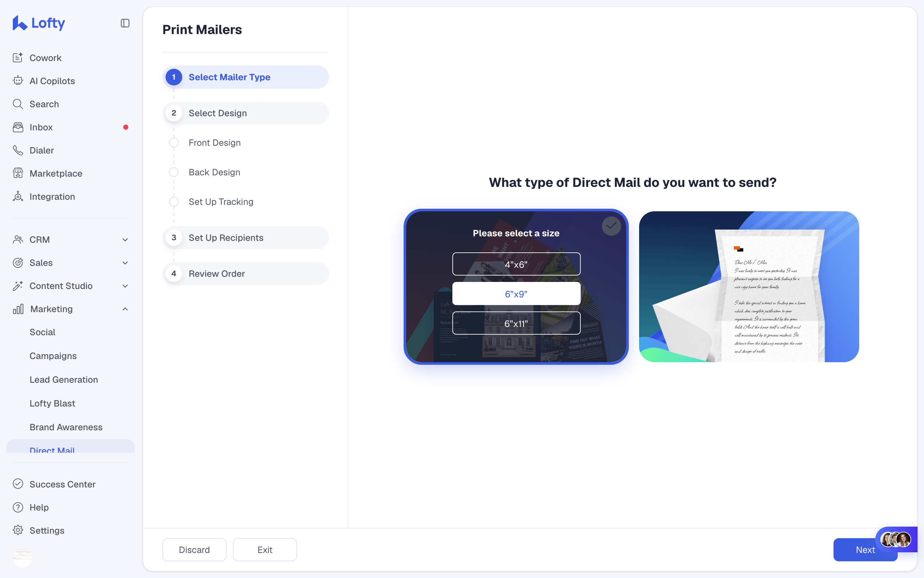Image resolution: width=924 pixels, height=578 pixels.
Task: Open Brand Awareness under Marketing
Action: tap(66, 427)
